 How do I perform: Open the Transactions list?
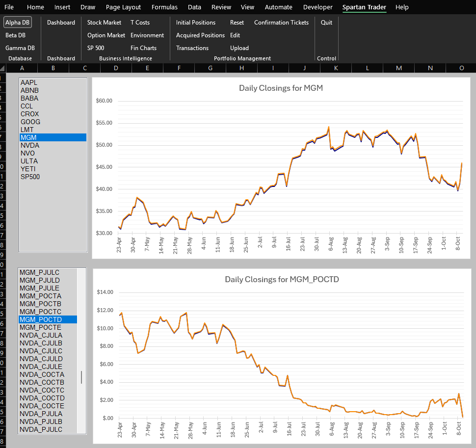[191, 48]
